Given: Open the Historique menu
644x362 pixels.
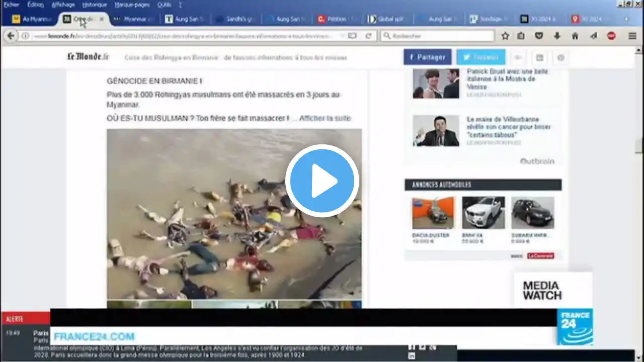Looking at the screenshot, I should (x=95, y=5).
